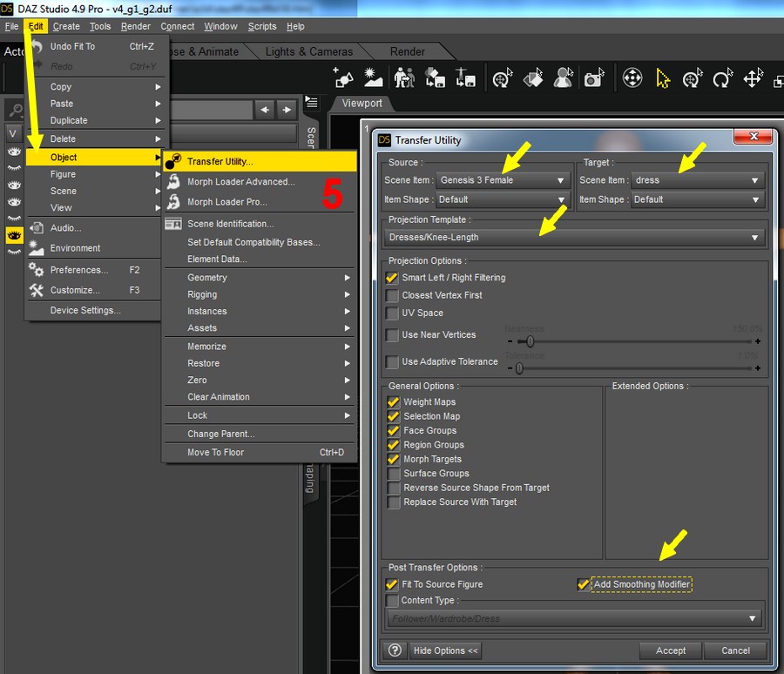The height and width of the screenshot is (674, 784).
Task: Open the Source Item Shape dropdown
Action: pyautogui.click(x=504, y=199)
